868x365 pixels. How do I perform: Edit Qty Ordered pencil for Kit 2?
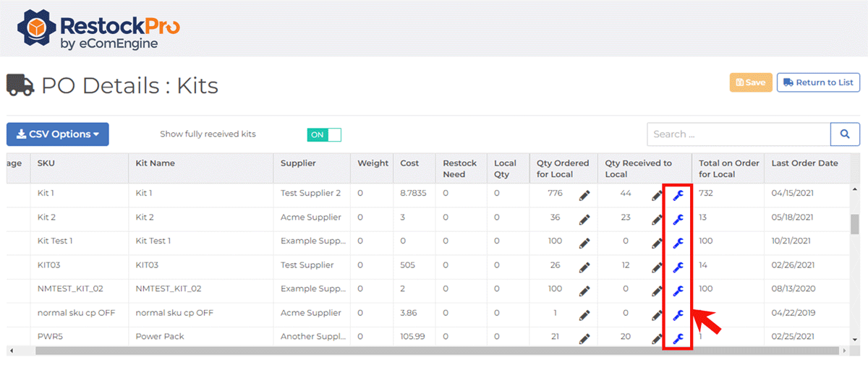click(584, 219)
